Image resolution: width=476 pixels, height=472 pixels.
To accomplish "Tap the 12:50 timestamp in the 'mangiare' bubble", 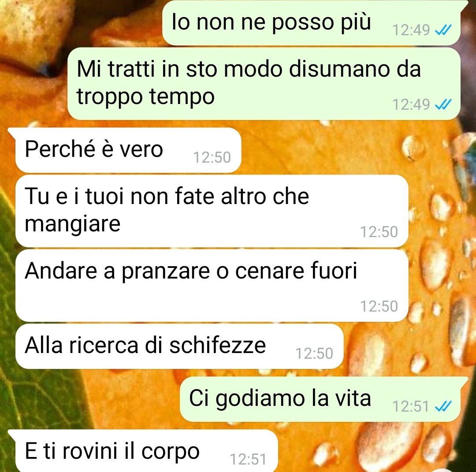I will click(x=379, y=232).
